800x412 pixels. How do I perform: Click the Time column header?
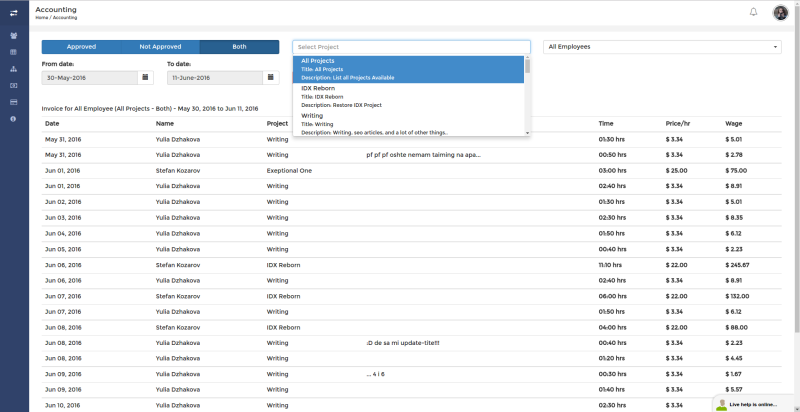point(606,123)
